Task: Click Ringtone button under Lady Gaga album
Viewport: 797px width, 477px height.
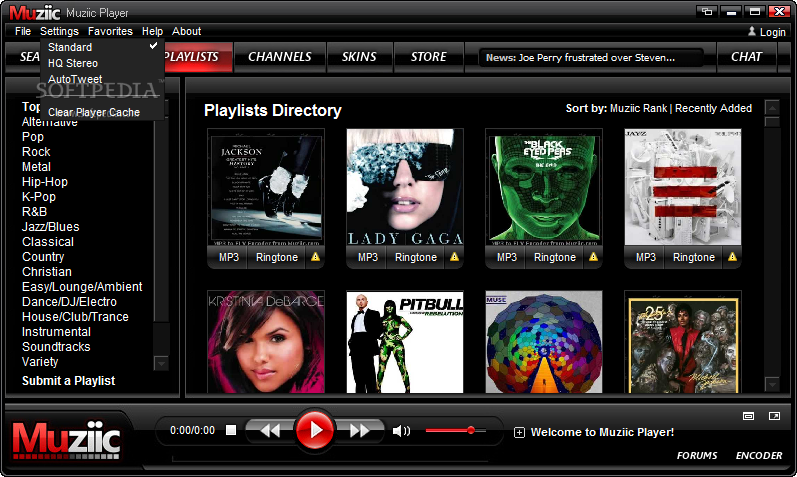Action: (416, 257)
